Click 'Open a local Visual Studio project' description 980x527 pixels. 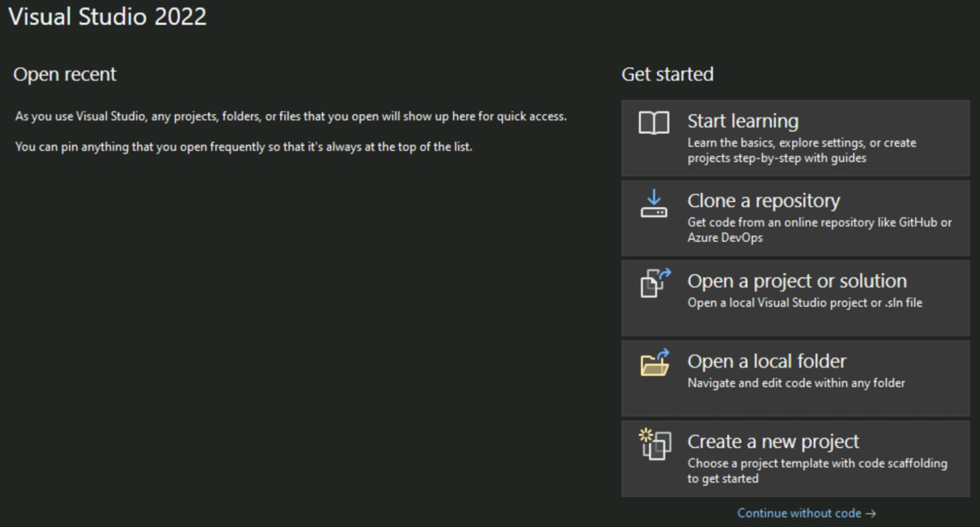pos(805,303)
